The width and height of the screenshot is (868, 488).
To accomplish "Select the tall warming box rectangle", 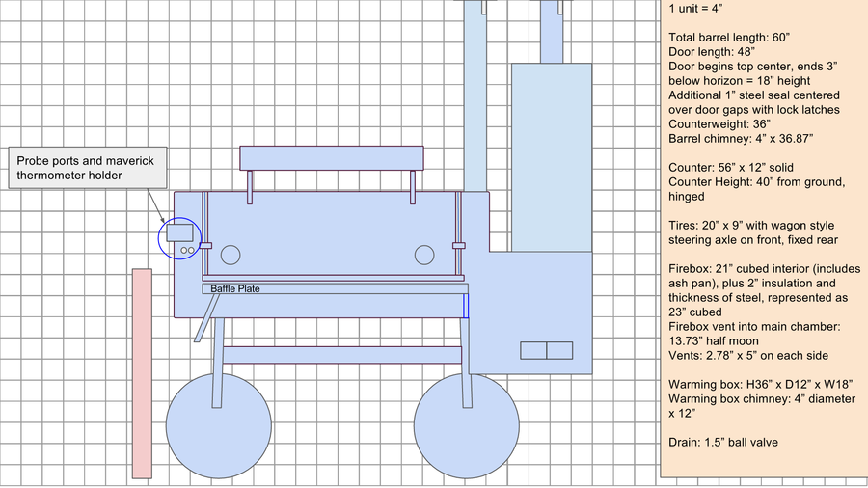I will tap(550, 156).
